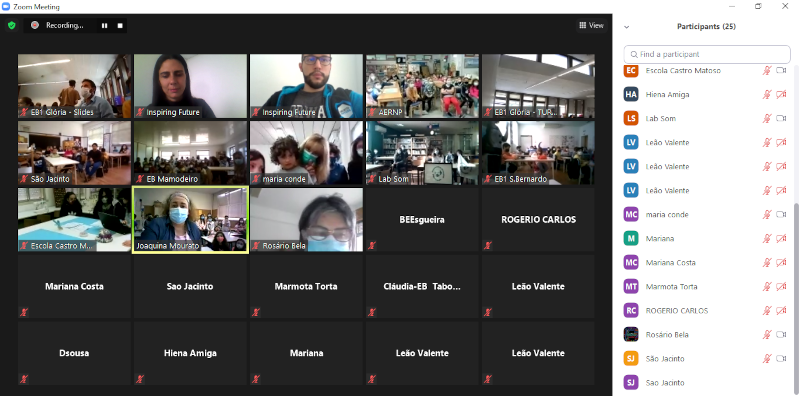Image resolution: width=800 pixels, height=396 pixels.
Task: Click muted mic icon on Dsousa tile
Action: (x=24, y=379)
